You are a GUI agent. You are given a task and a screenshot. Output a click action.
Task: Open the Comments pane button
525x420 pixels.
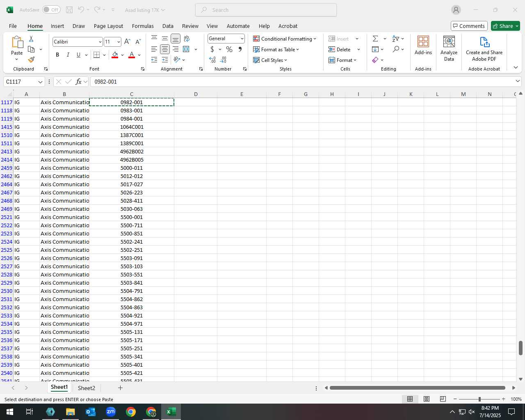469,26
